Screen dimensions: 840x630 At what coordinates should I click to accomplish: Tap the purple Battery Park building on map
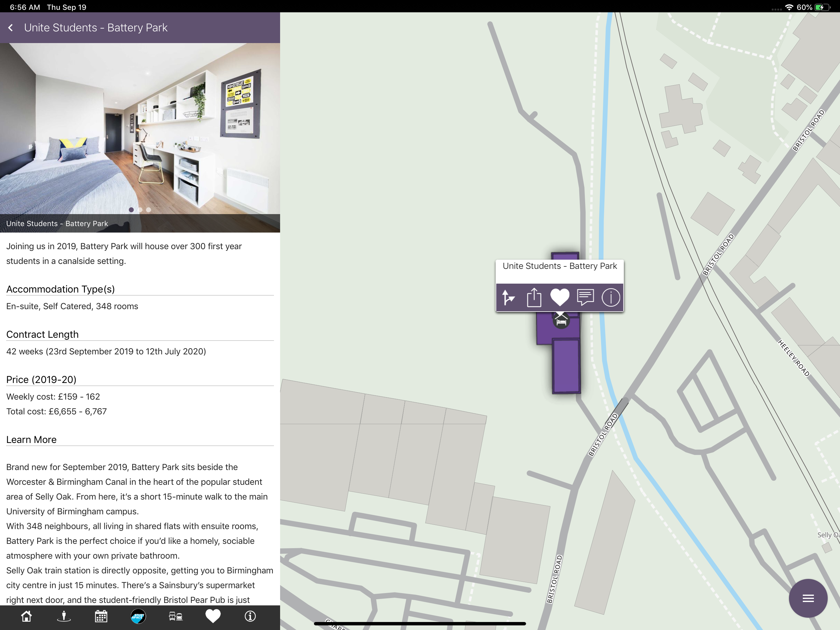566,365
